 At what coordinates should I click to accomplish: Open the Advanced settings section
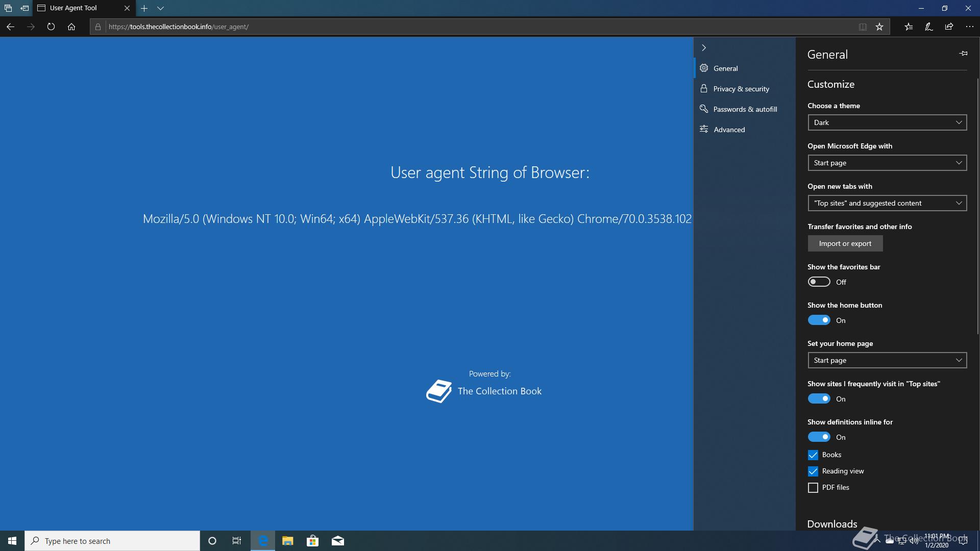click(x=729, y=130)
